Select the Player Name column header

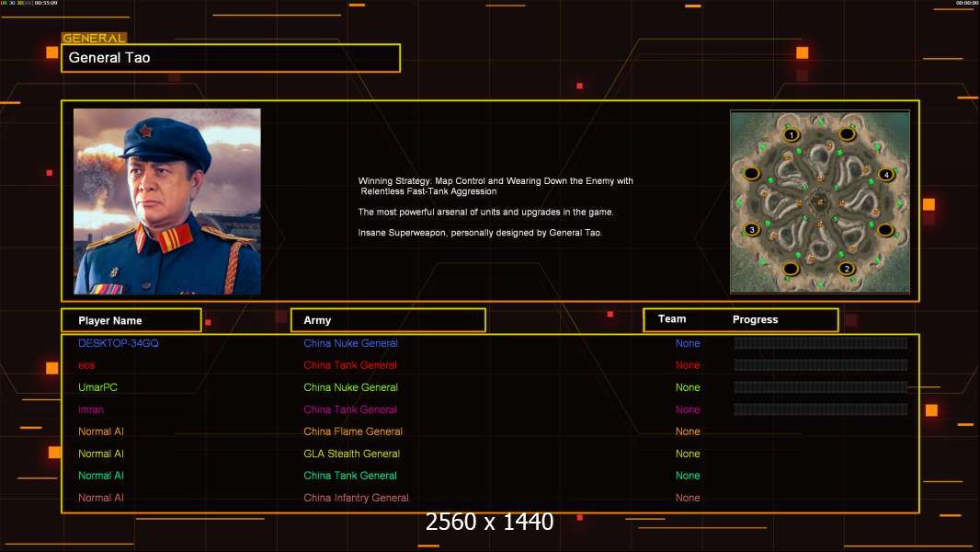[131, 320]
